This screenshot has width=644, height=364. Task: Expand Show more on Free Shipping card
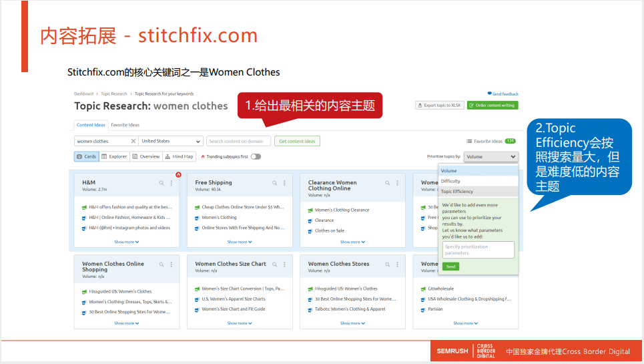coord(240,242)
